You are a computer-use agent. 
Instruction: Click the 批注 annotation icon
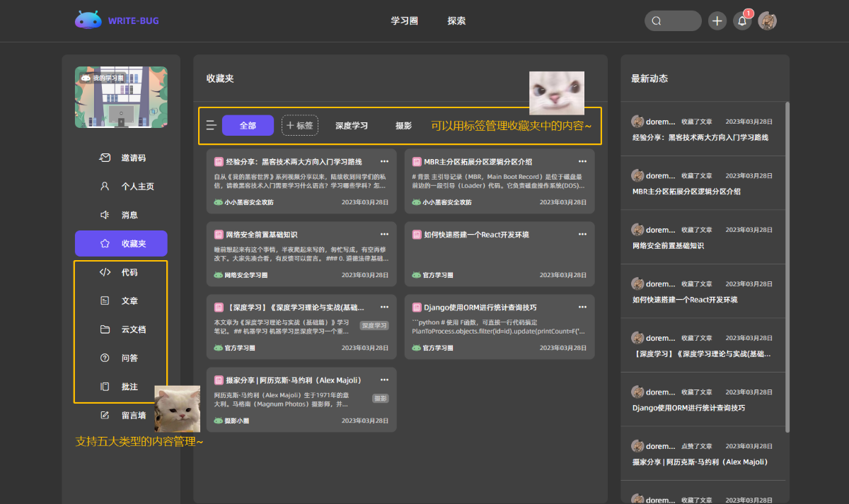105,387
